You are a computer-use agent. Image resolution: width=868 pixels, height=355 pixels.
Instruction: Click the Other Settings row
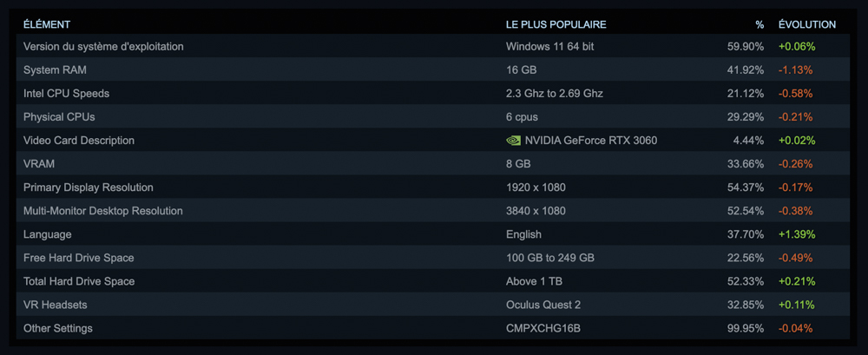[433, 328]
